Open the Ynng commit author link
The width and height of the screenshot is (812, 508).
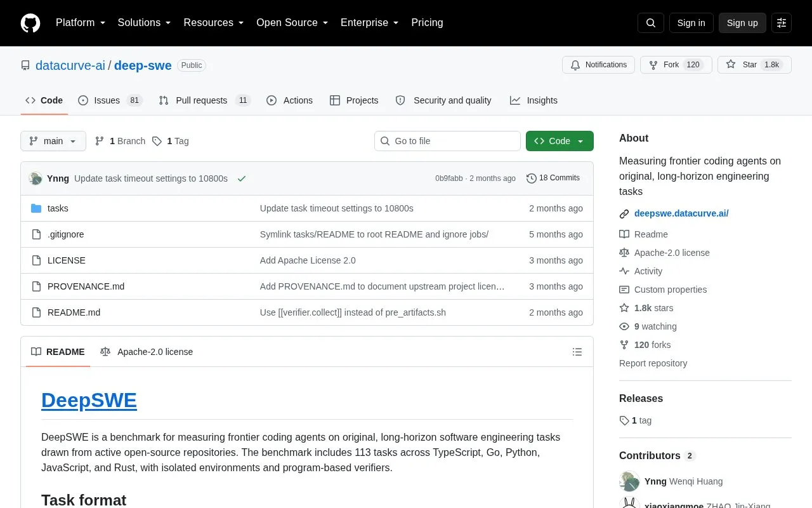pyautogui.click(x=58, y=178)
